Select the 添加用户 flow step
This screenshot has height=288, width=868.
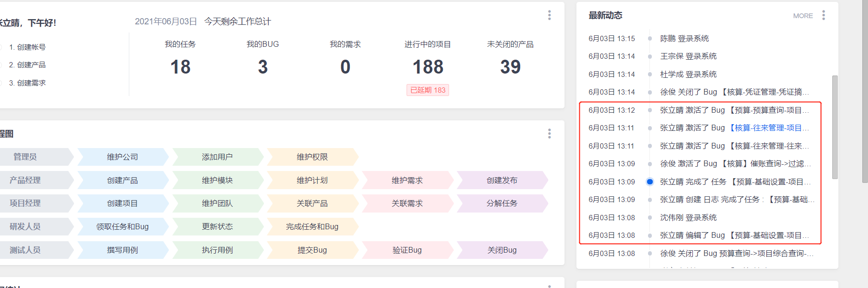(217, 157)
